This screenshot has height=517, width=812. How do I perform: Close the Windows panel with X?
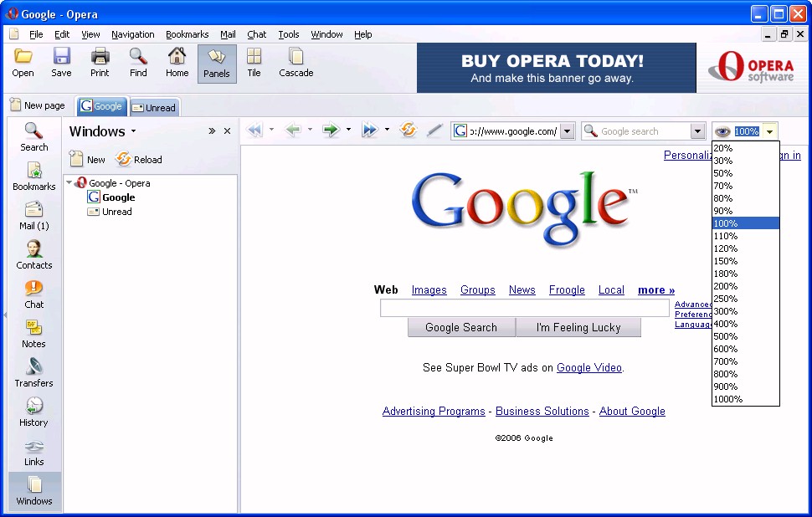(x=227, y=131)
